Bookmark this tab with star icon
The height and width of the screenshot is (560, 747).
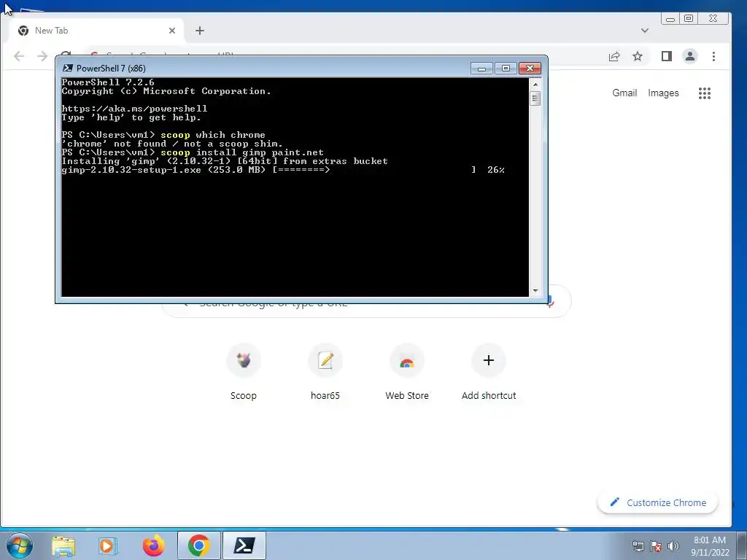(x=638, y=56)
